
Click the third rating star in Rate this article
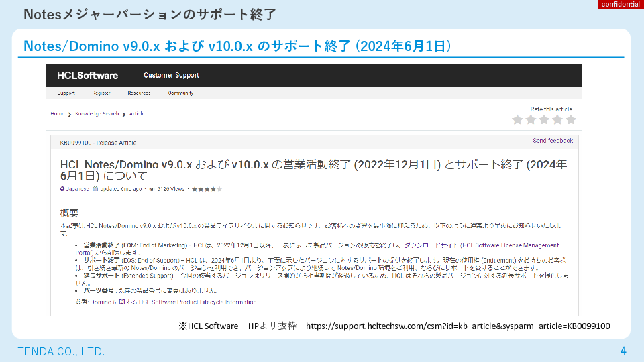544,120
